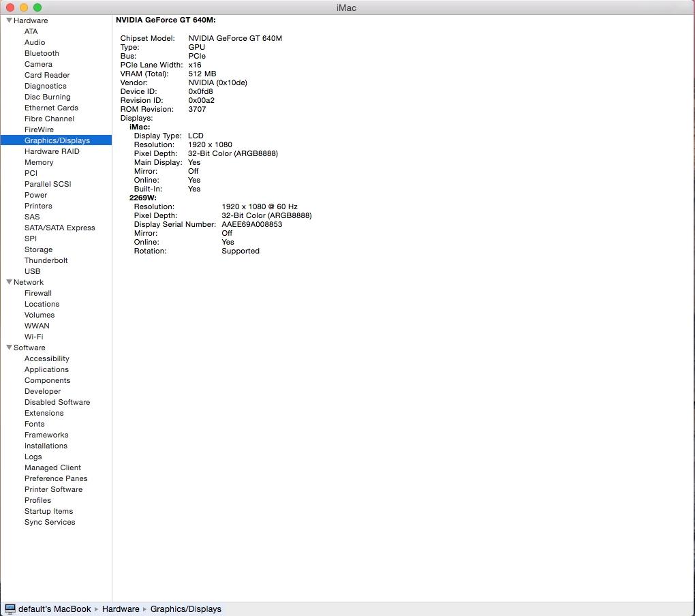View Camera information
This screenshot has width=695, height=616.
pyautogui.click(x=38, y=64)
